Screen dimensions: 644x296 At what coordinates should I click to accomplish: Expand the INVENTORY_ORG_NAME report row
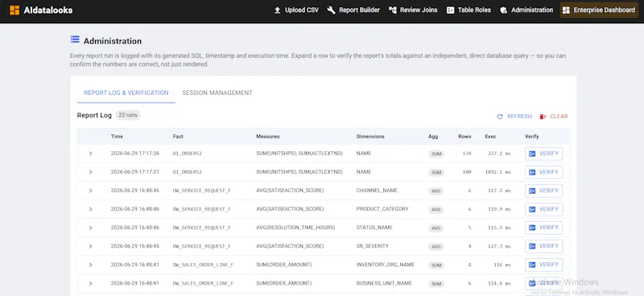(x=91, y=265)
